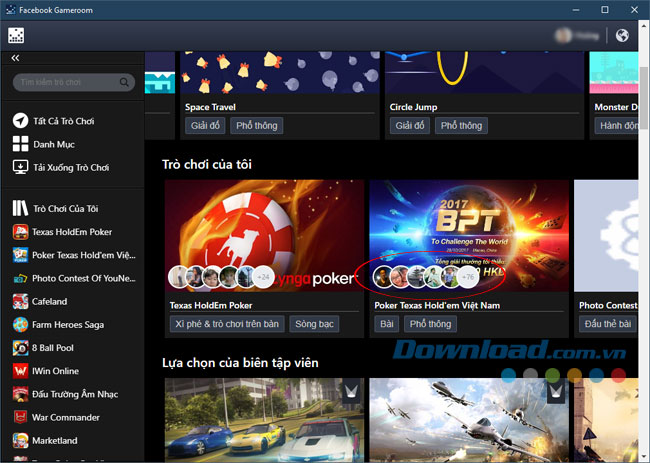Viewport: 650px width, 463px height.
Task: Click the Tất Cả Trò Chơi compass icon
Action: coord(20,121)
